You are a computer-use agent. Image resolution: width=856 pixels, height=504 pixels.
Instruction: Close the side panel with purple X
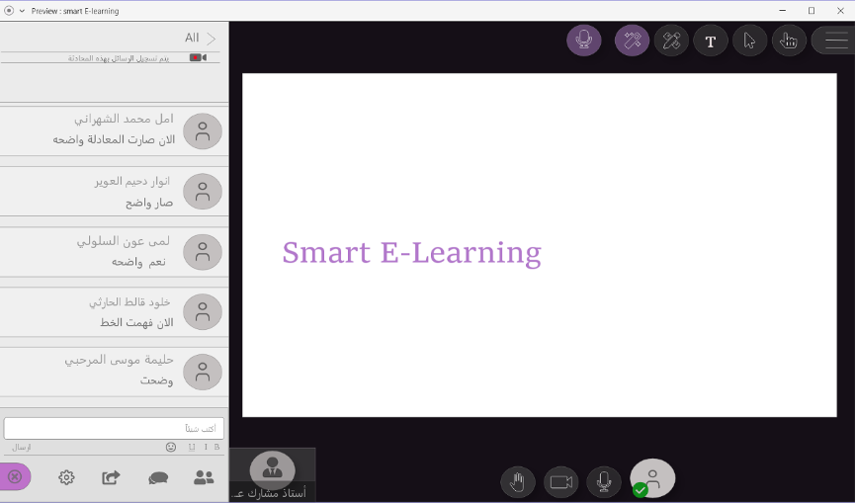pos(15,476)
